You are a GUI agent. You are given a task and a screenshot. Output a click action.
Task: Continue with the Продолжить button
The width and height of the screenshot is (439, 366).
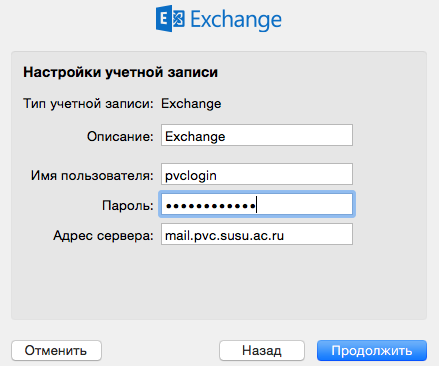pyautogui.click(x=372, y=350)
